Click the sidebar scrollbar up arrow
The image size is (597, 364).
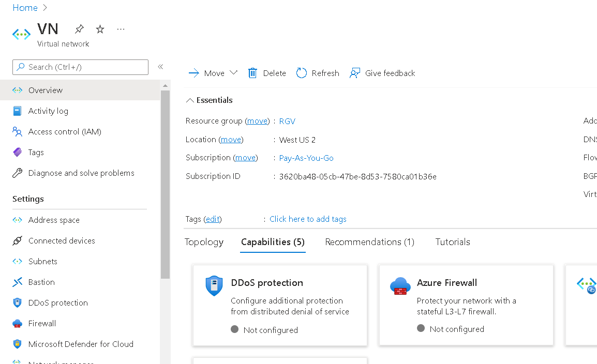(x=165, y=86)
